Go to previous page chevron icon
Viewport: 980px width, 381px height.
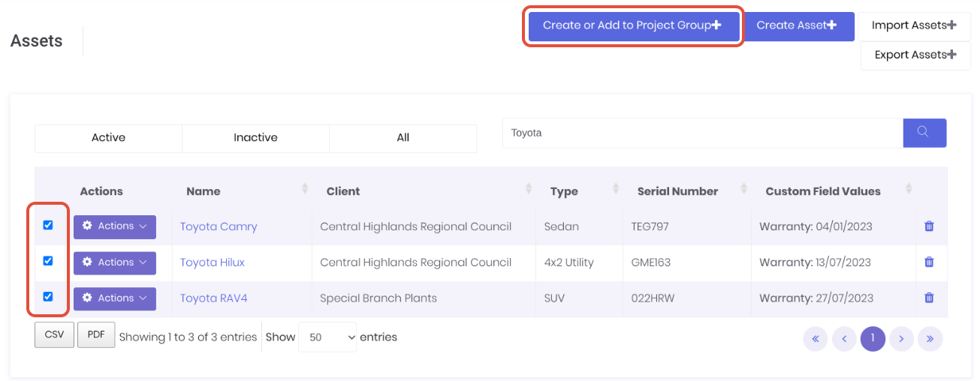[844, 339]
